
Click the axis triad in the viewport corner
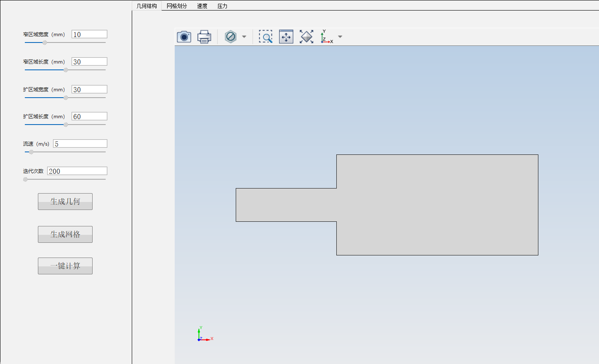click(x=205, y=334)
